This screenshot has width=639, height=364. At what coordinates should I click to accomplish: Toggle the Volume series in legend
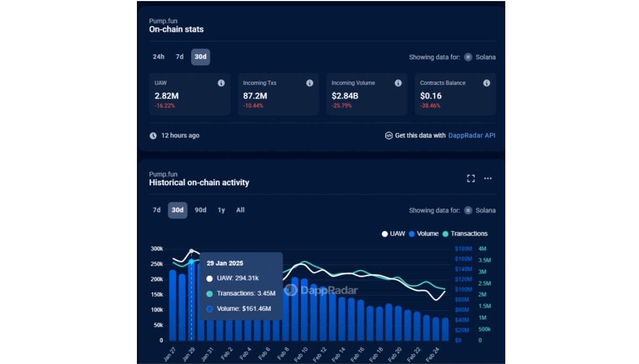click(x=424, y=233)
